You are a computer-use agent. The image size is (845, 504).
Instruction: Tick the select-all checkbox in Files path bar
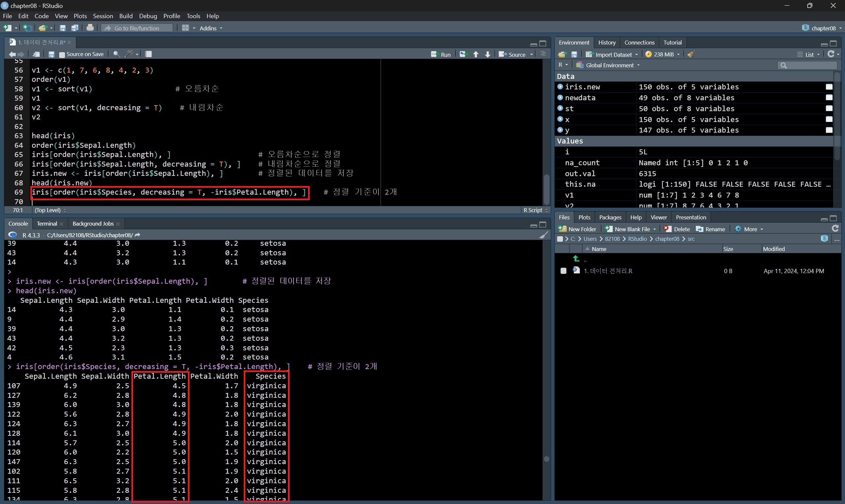click(560, 239)
